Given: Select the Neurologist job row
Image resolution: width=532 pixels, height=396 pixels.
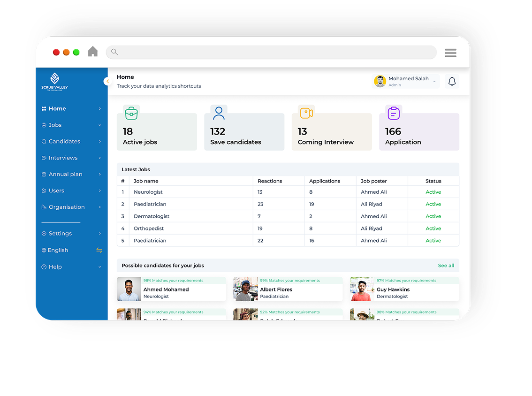Looking at the screenshot, I should coord(288,192).
